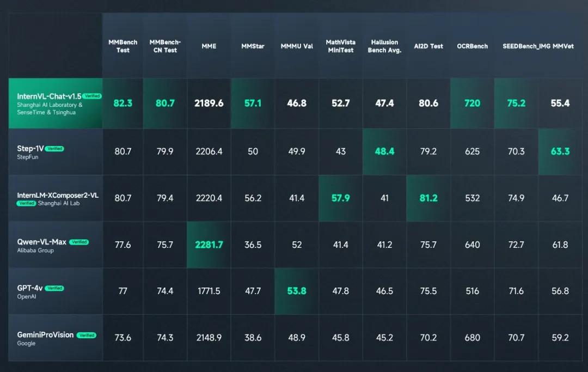Select GeminiProVision's 680 OCRBench score

472,338
